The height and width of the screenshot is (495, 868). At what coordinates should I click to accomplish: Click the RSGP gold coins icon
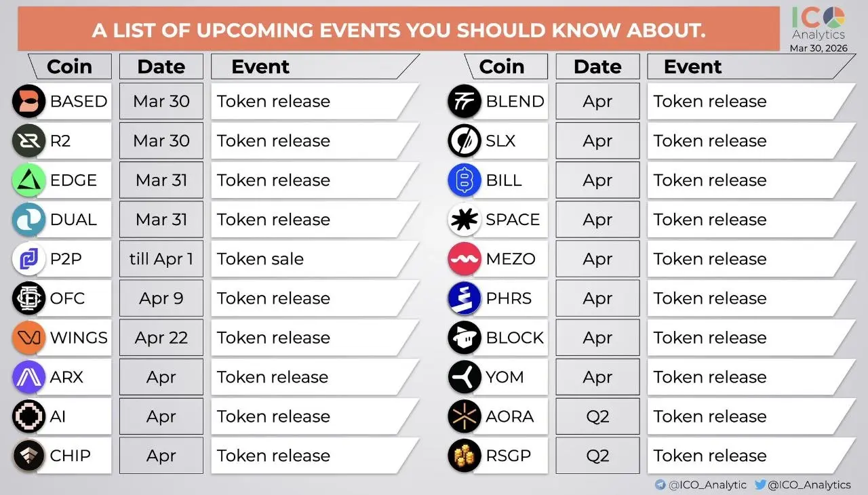coord(465,455)
